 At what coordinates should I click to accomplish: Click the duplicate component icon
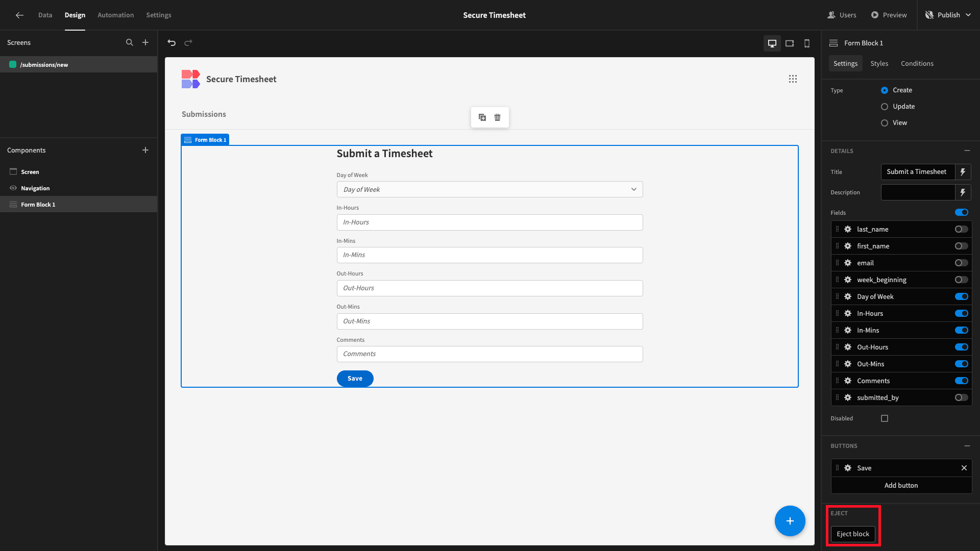[x=482, y=117]
